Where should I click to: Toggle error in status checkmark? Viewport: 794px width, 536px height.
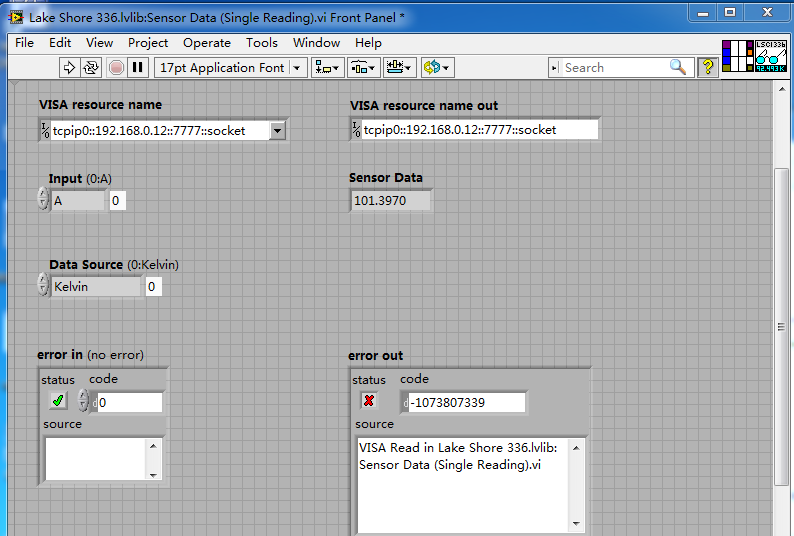coord(58,401)
